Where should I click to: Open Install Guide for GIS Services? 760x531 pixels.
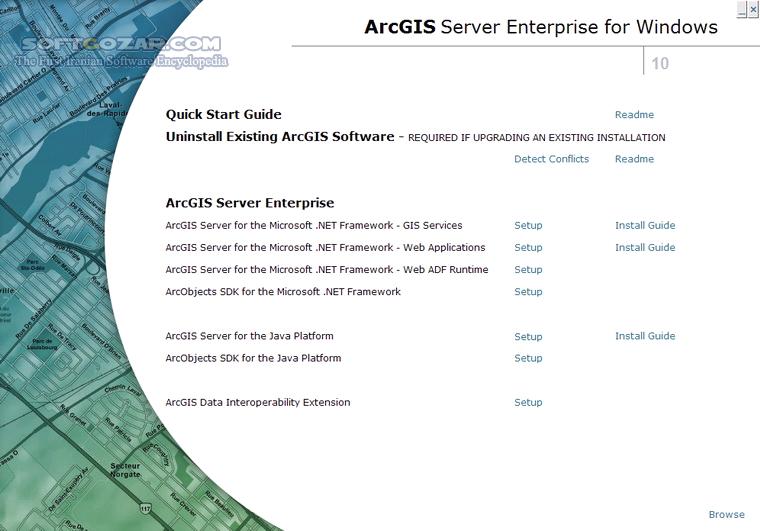(x=645, y=225)
